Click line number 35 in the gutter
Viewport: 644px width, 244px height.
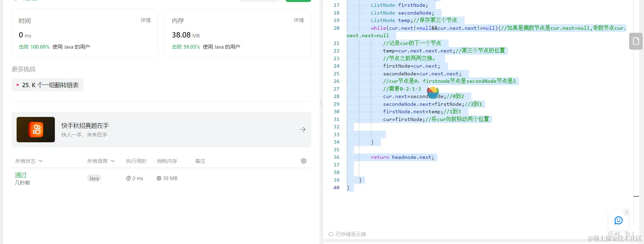click(336, 150)
